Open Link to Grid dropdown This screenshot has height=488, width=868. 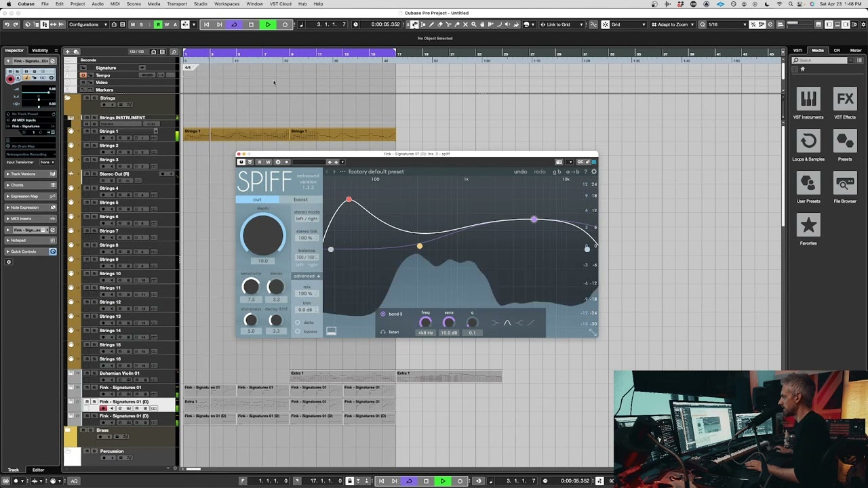click(562, 24)
